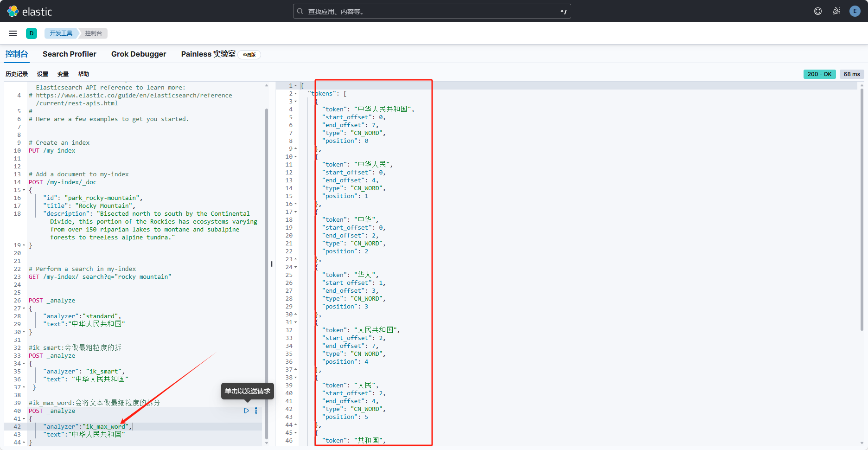Screen dimensions: 868x450
Task: Switch to Grok Debugger tab
Action: (x=139, y=54)
